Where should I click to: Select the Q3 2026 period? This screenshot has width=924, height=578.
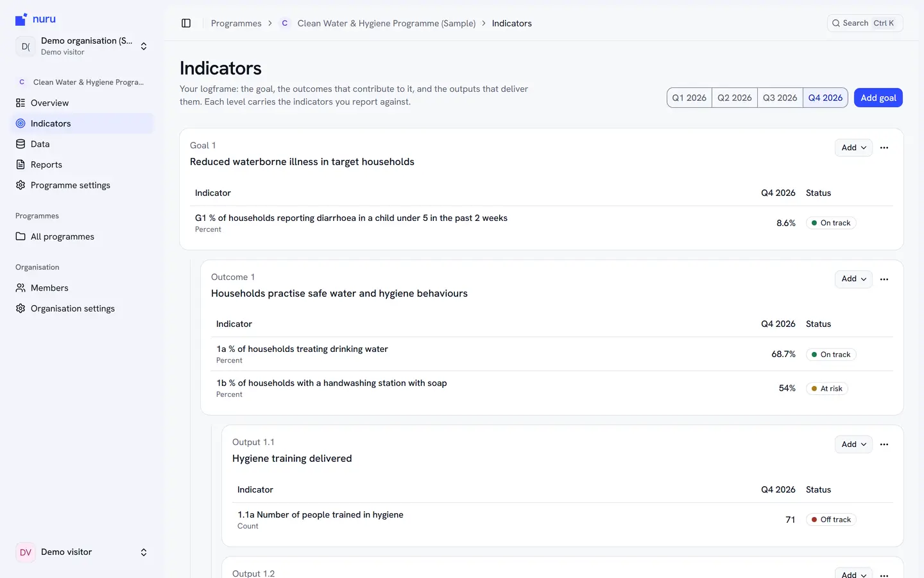(x=780, y=98)
